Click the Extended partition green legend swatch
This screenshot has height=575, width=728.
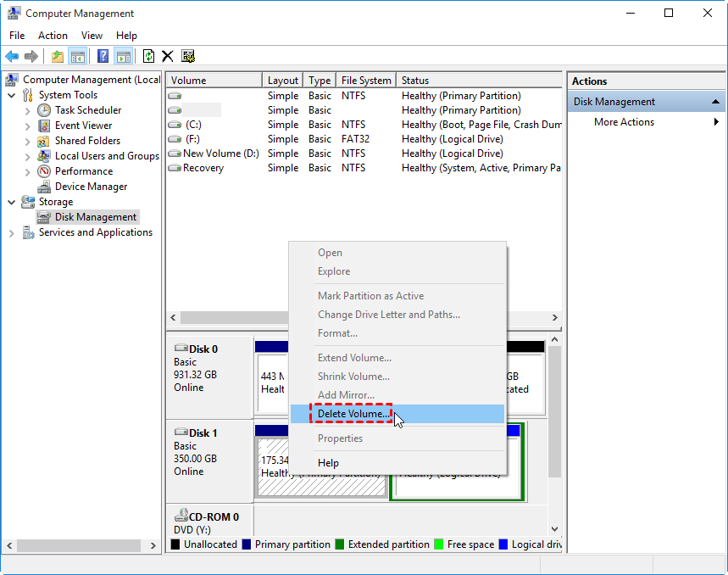340,544
